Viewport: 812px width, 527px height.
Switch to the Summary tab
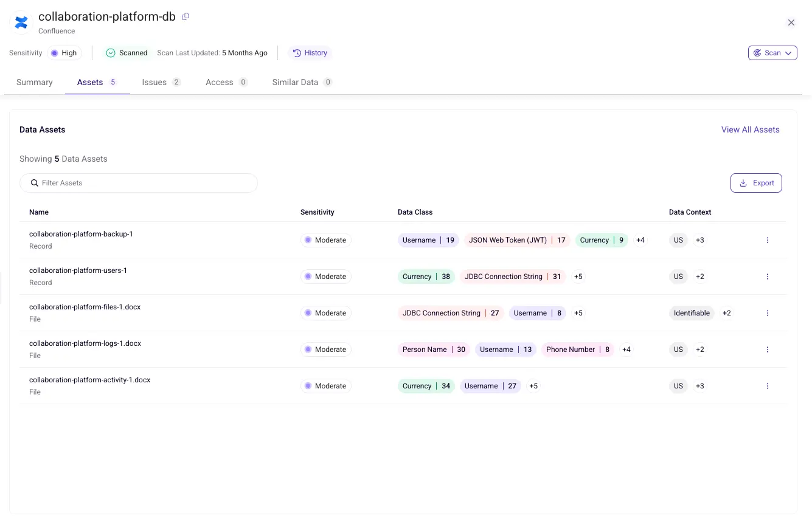34,82
